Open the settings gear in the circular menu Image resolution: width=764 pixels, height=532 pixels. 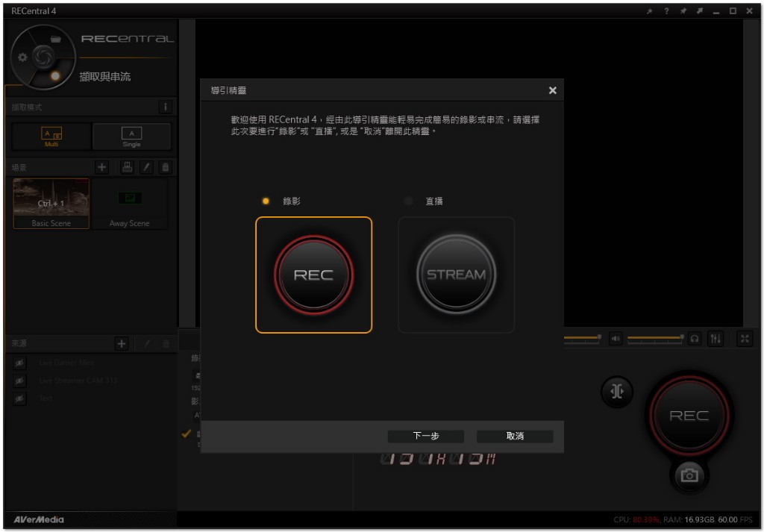click(22, 57)
